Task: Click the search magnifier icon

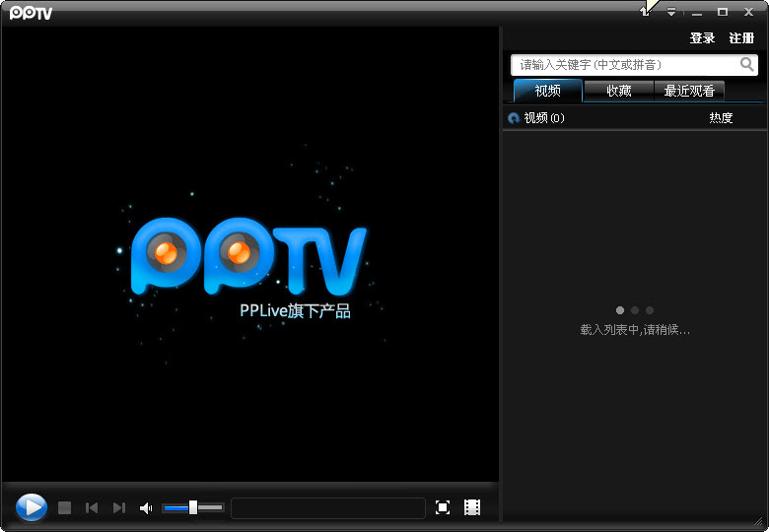Action: tap(746, 64)
